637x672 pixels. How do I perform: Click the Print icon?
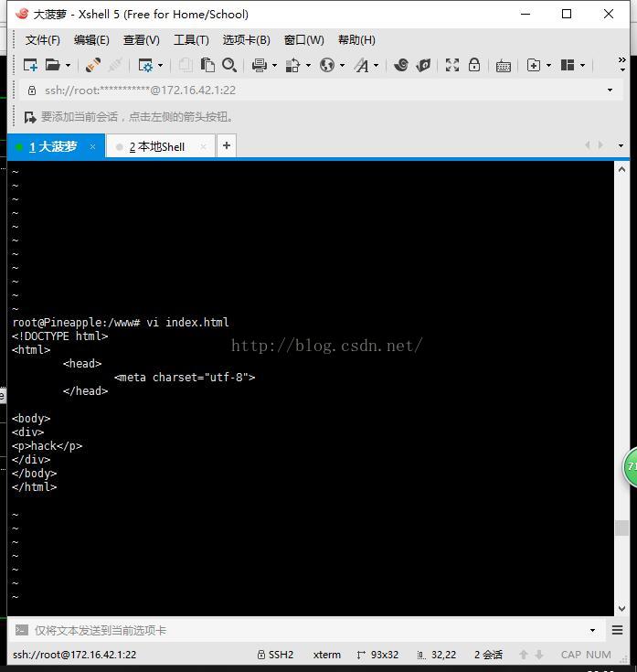click(260, 65)
